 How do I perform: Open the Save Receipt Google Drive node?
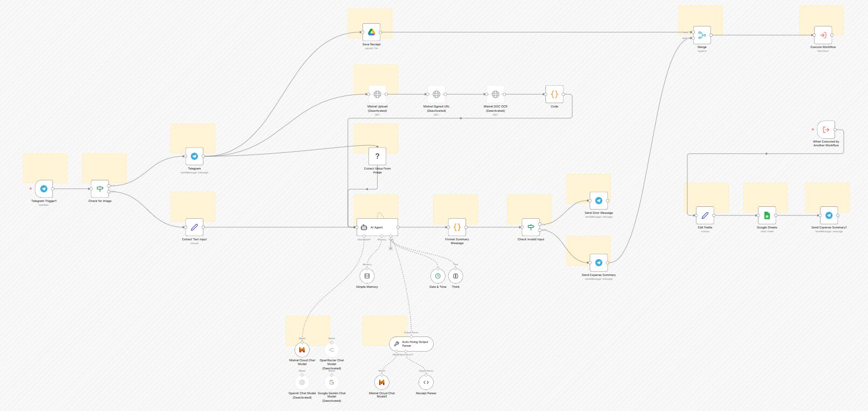[x=371, y=32]
